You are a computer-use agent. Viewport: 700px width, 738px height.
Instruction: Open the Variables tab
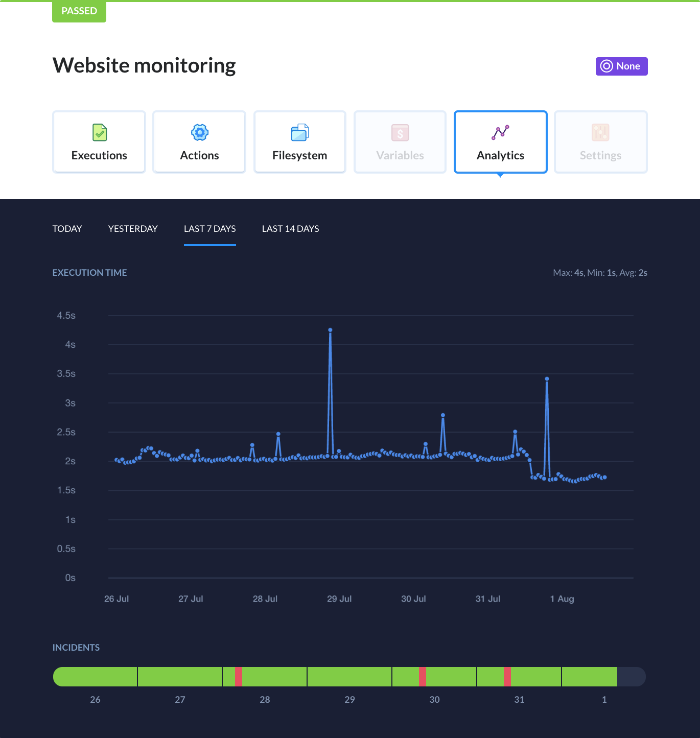coord(400,142)
